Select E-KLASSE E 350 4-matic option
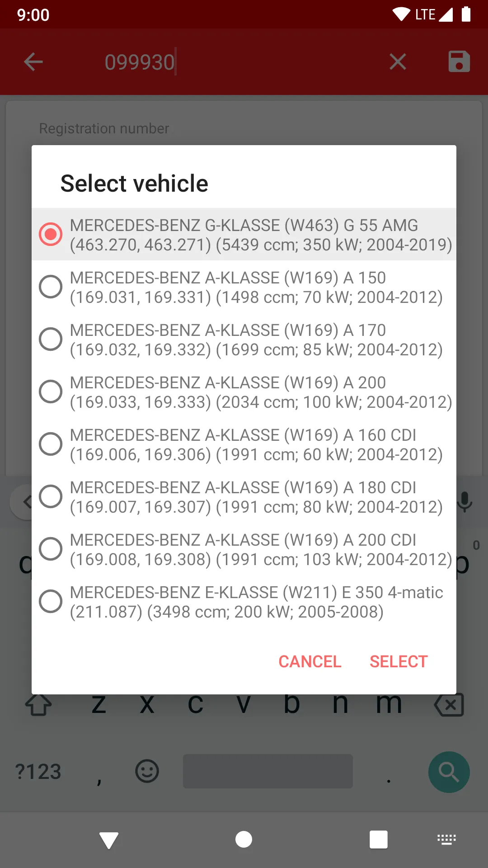The width and height of the screenshot is (488, 868). [x=51, y=601]
